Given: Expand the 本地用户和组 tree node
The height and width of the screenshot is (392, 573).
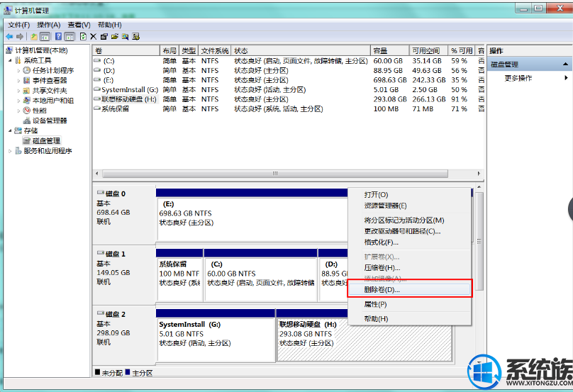Looking at the screenshot, I should [x=18, y=101].
